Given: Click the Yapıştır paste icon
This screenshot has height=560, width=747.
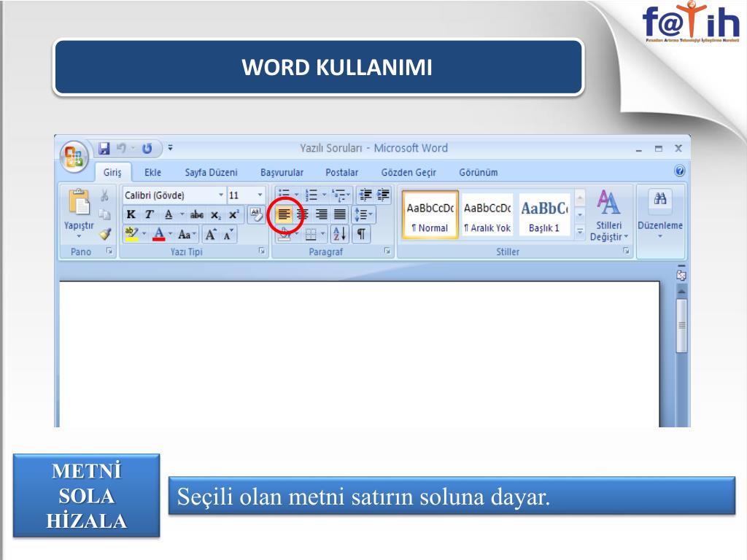Looking at the screenshot, I should pyautogui.click(x=79, y=202).
